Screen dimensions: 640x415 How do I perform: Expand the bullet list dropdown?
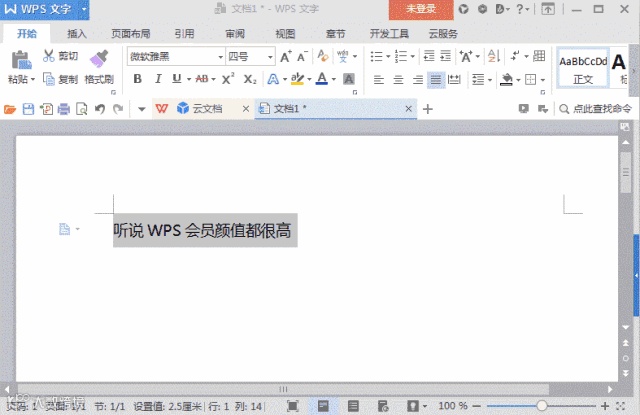(x=388, y=56)
